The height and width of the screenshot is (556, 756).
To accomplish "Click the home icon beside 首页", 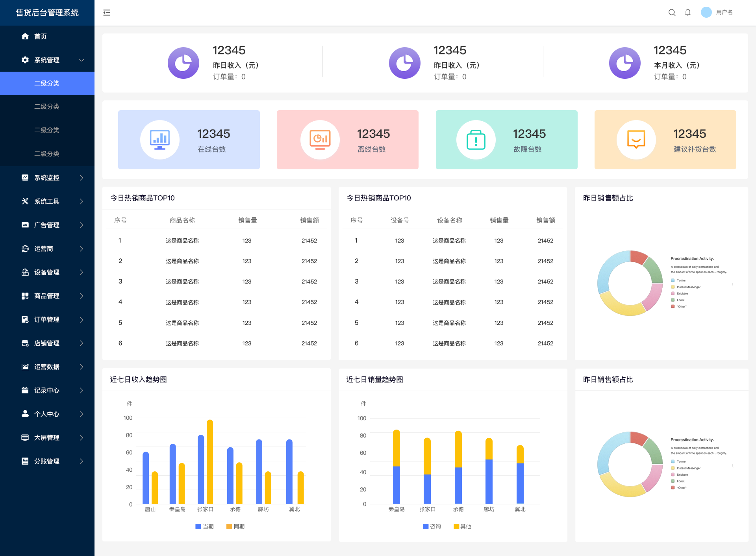I will coord(25,36).
